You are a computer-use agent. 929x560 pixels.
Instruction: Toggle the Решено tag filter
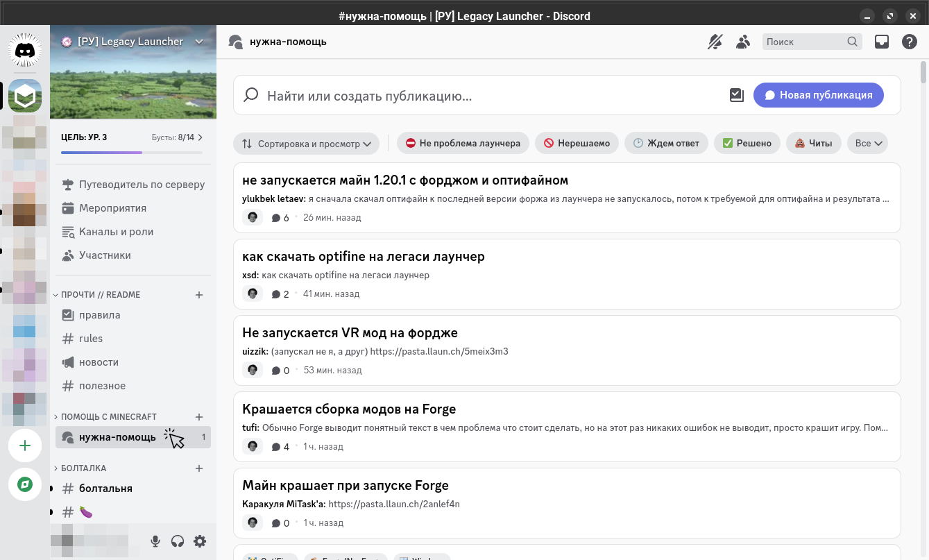(x=747, y=144)
